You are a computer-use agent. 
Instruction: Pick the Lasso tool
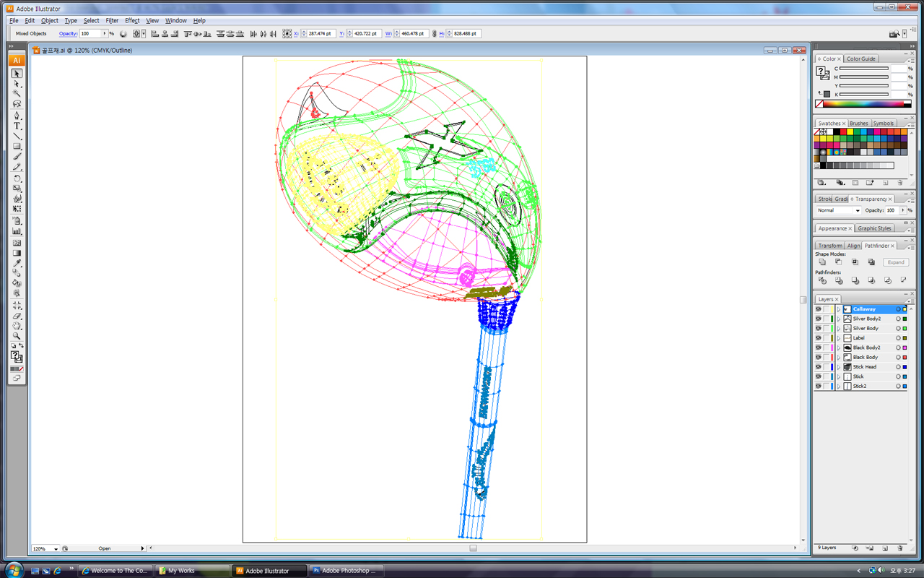point(17,104)
